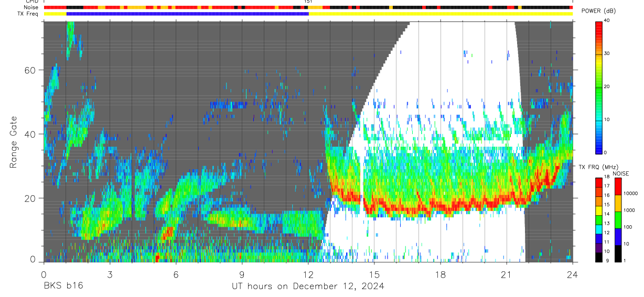Screen dimensions: 644x297
Task: Click the blue segment of the TX Freq strip
Action: point(187,14)
